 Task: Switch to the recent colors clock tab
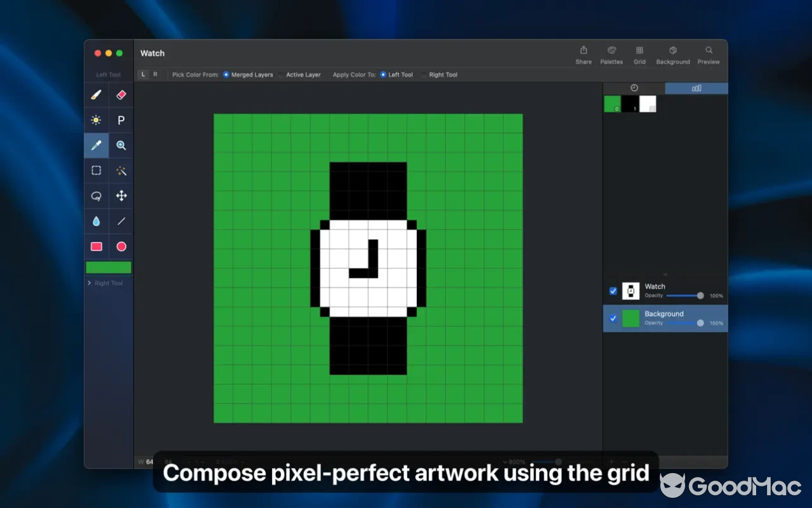click(634, 88)
